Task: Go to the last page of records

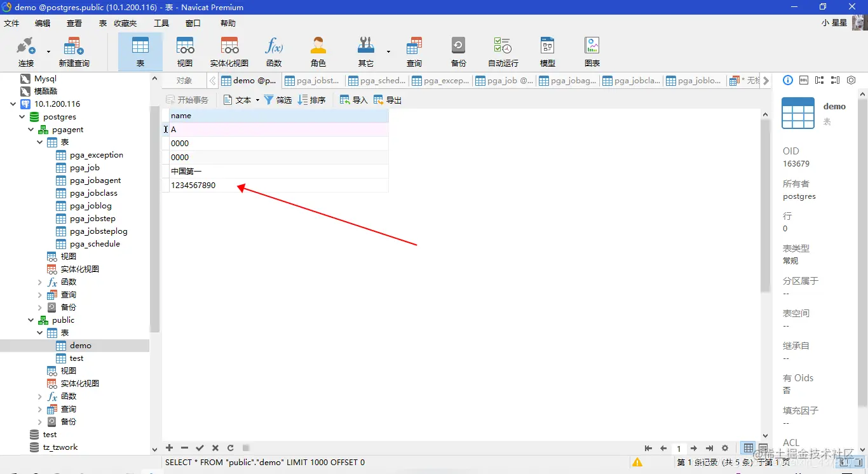Action: (x=709, y=449)
